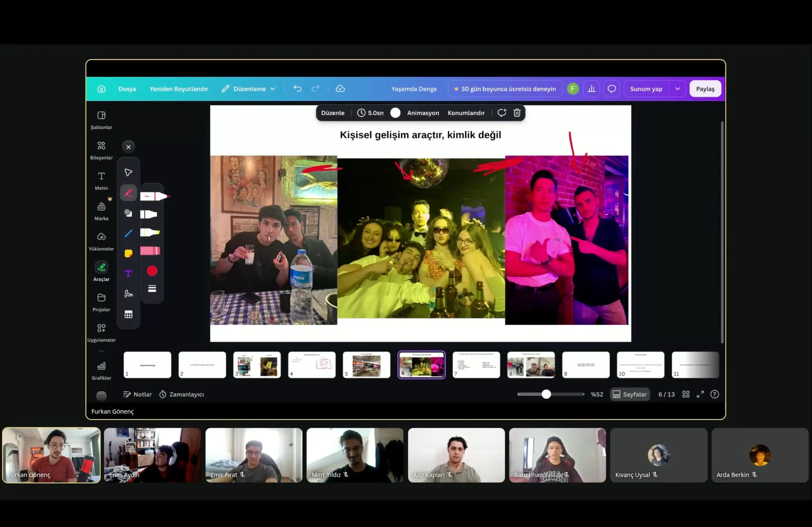
Task: Expand Sunum yap options arrow
Action: click(678, 89)
